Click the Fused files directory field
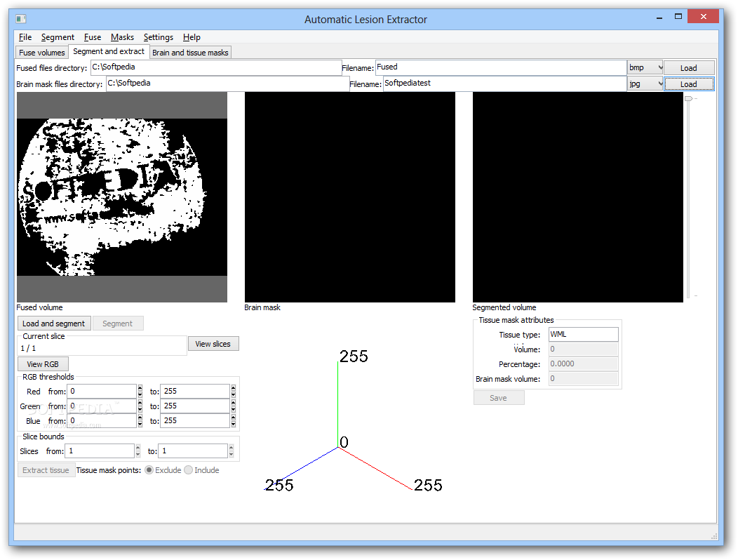Screen dimensions: 738x560 click(x=216, y=67)
